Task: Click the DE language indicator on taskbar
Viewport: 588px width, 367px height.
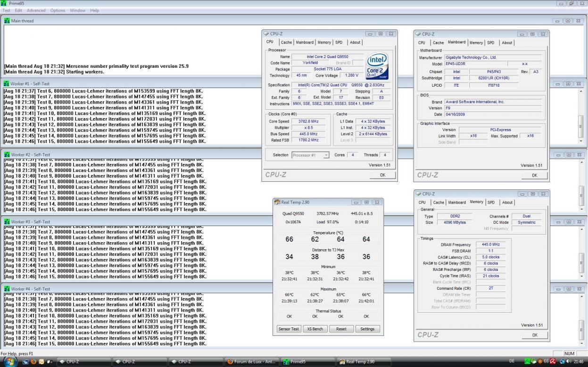Action: pyautogui.click(x=512, y=361)
